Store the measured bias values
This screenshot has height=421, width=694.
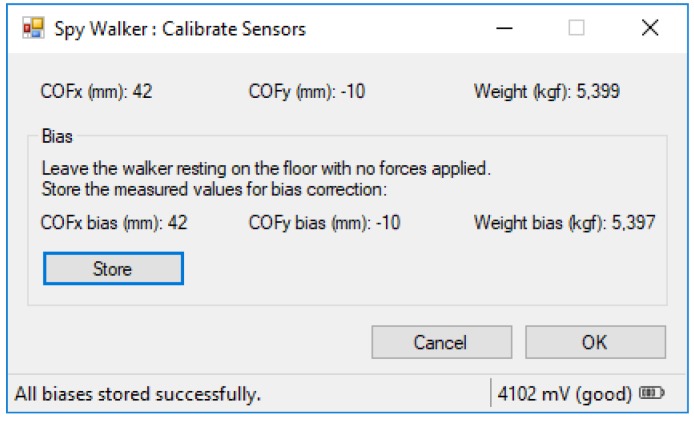(x=113, y=269)
